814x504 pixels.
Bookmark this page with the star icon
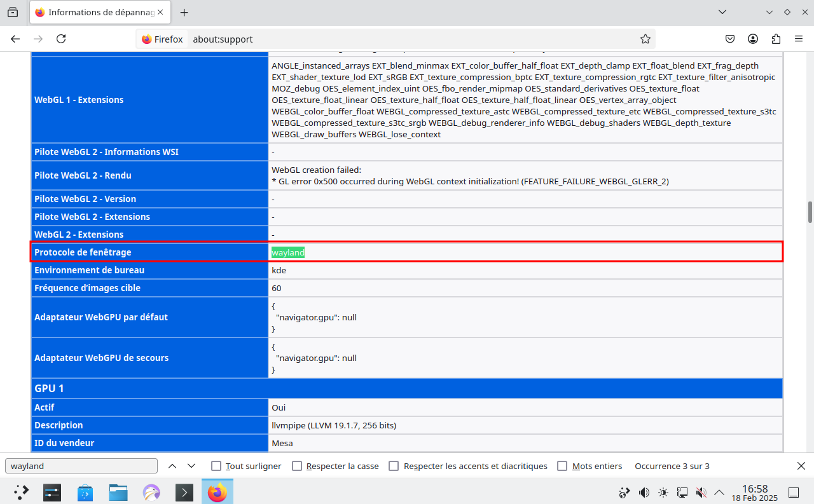[645, 39]
